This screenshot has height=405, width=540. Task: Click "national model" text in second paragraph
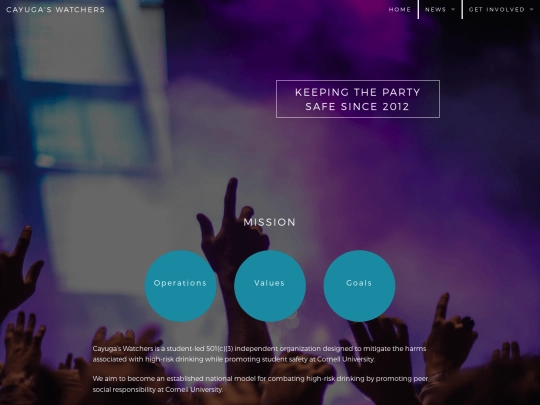point(230,378)
